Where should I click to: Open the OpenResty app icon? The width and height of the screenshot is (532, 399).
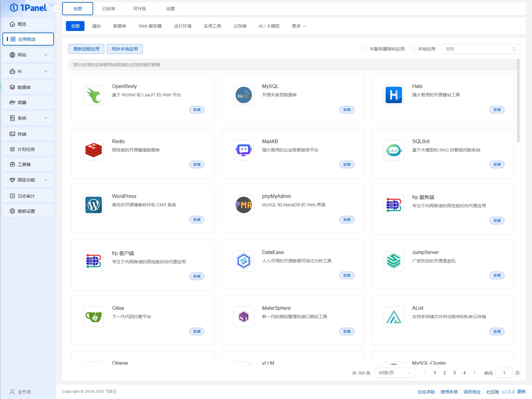point(93,95)
